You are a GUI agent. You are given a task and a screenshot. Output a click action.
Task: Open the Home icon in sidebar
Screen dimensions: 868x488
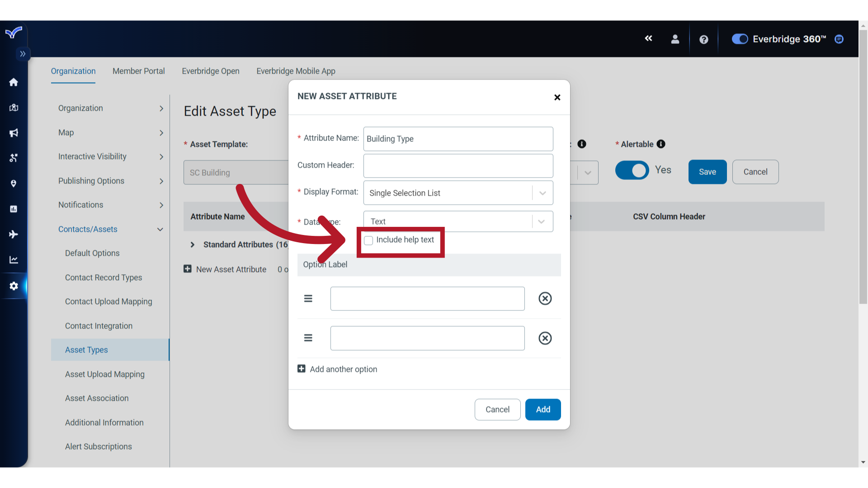coord(14,82)
